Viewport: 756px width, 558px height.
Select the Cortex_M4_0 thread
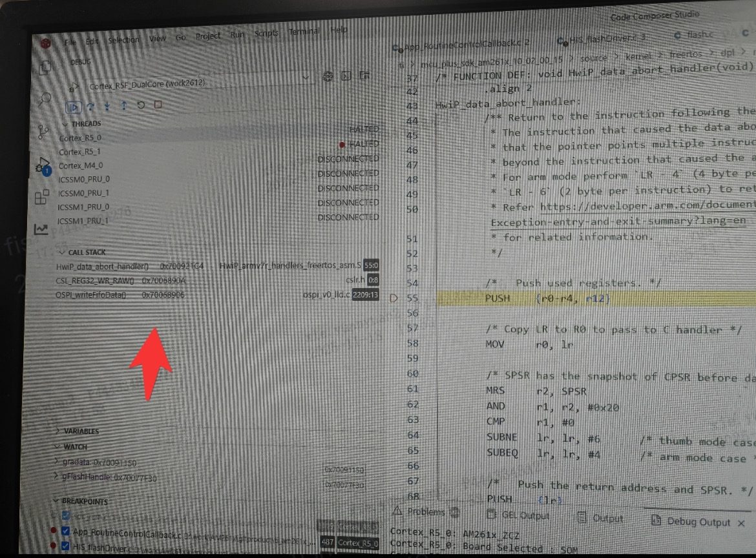coord(218,162)
